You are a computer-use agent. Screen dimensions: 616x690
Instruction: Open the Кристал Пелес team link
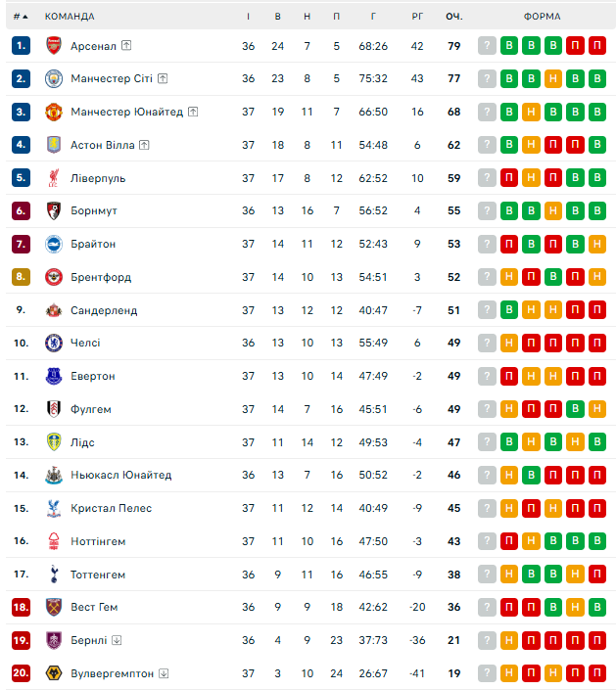[112, 508]
